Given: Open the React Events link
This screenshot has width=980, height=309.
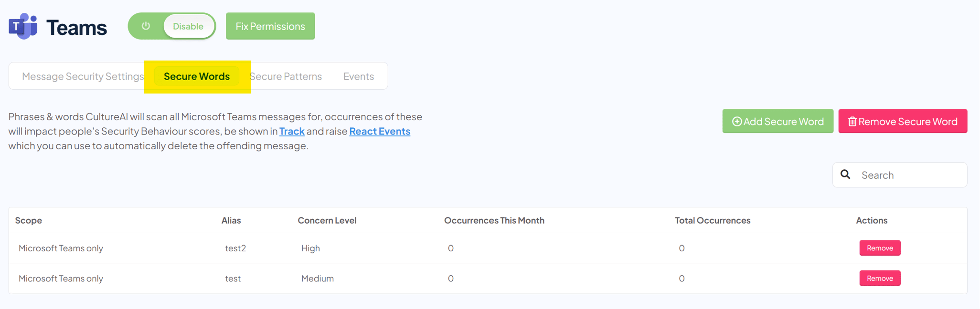Looking at the screenshot, I should pos(380,131).
